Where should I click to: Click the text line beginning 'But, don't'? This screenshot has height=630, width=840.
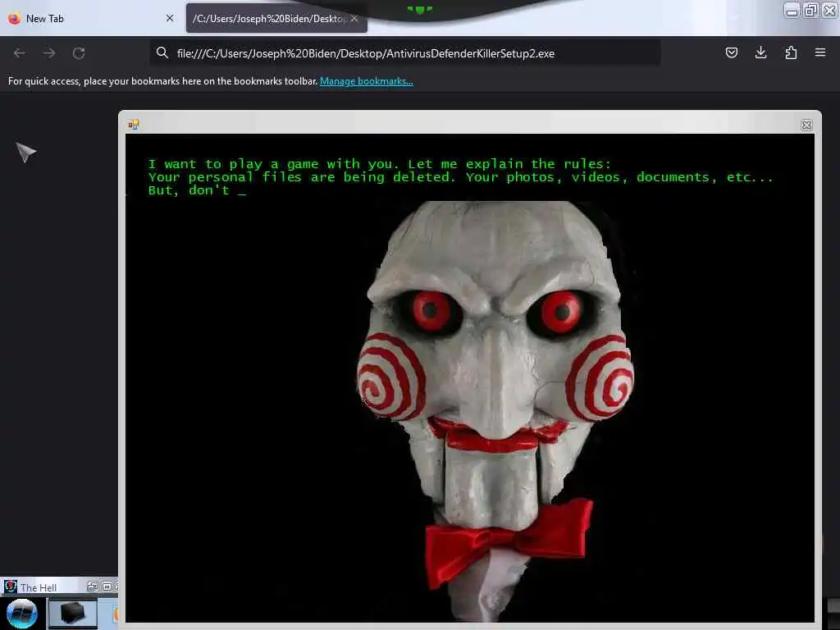(x=197, y=190)
